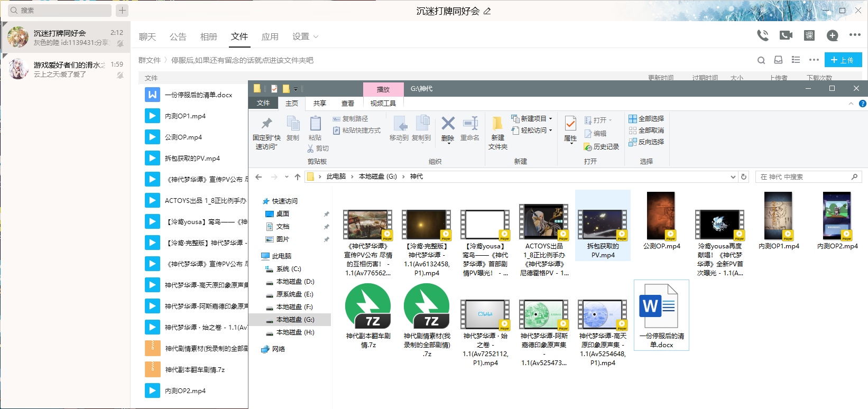The image size is (868, 409).
Task: Click Select all (全部选择) in ribbon
Action: click(x=646, y=119)
